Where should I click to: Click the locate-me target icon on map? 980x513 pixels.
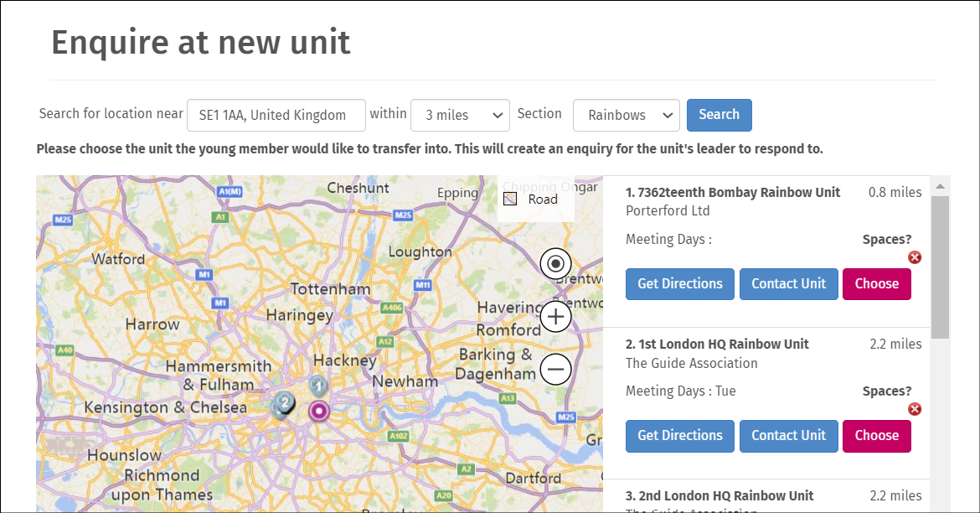click(x=555, y=263)
